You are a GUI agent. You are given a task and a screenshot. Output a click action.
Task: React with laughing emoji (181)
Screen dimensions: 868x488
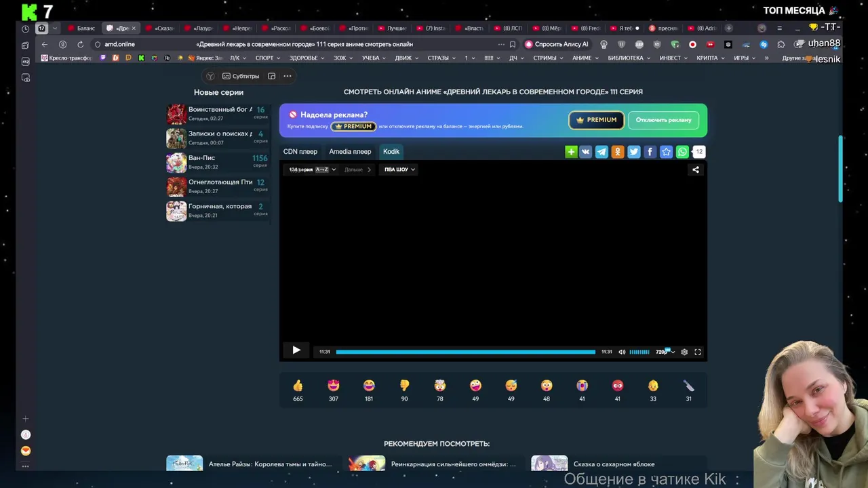coord(369,386)
